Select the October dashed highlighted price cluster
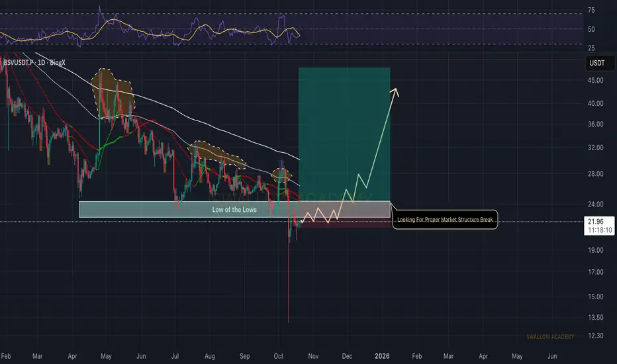 [x=282, y=175]
